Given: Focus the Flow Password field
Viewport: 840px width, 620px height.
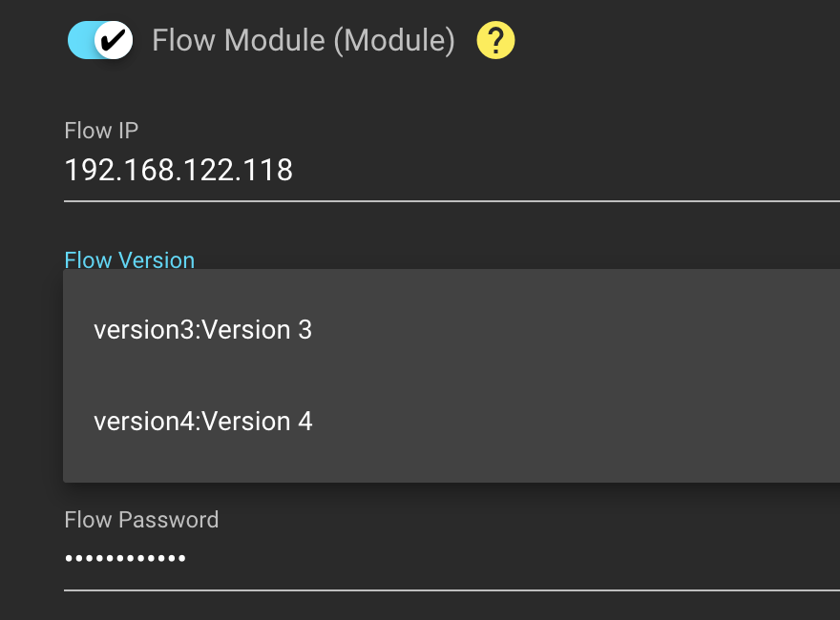Looking at the screenshot, I should (382, 559).
